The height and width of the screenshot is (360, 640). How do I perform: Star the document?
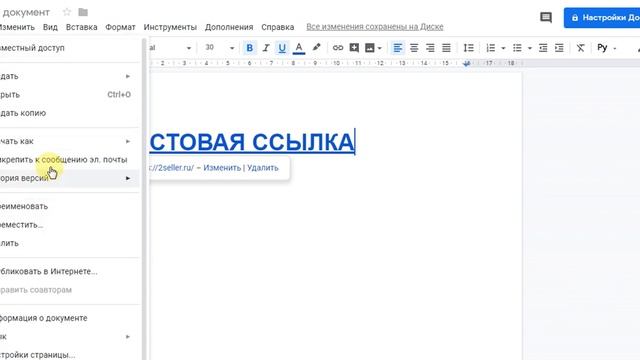(67, 12)
